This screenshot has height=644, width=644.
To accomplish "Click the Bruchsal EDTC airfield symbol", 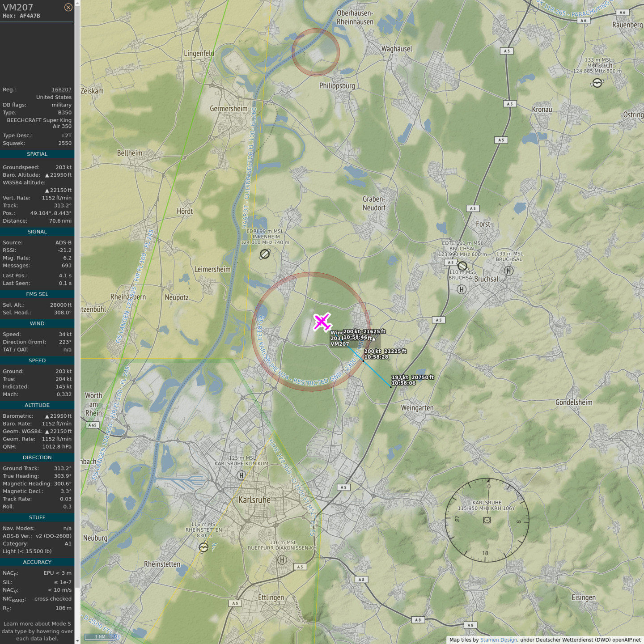I will (462, 266).
